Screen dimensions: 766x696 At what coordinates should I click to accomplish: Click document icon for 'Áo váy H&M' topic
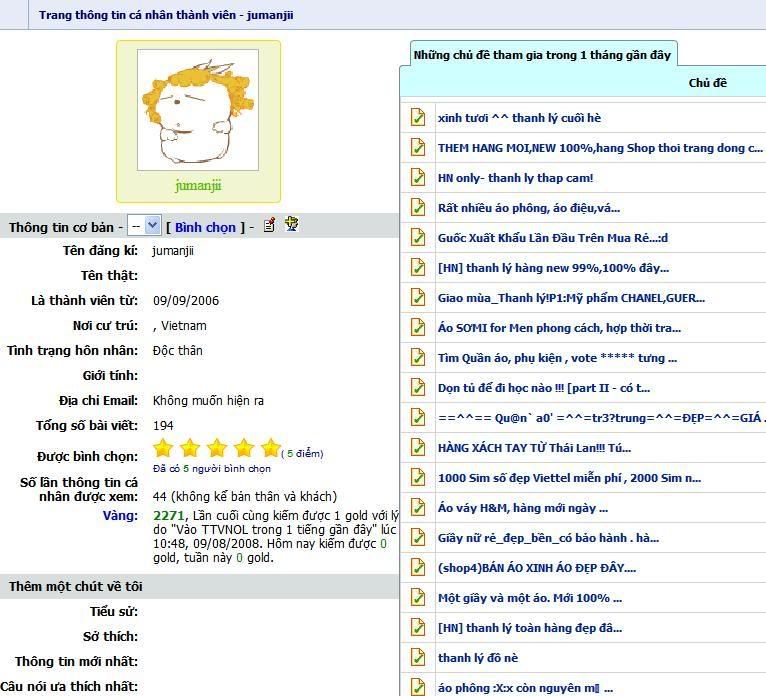tap(418, 507)
